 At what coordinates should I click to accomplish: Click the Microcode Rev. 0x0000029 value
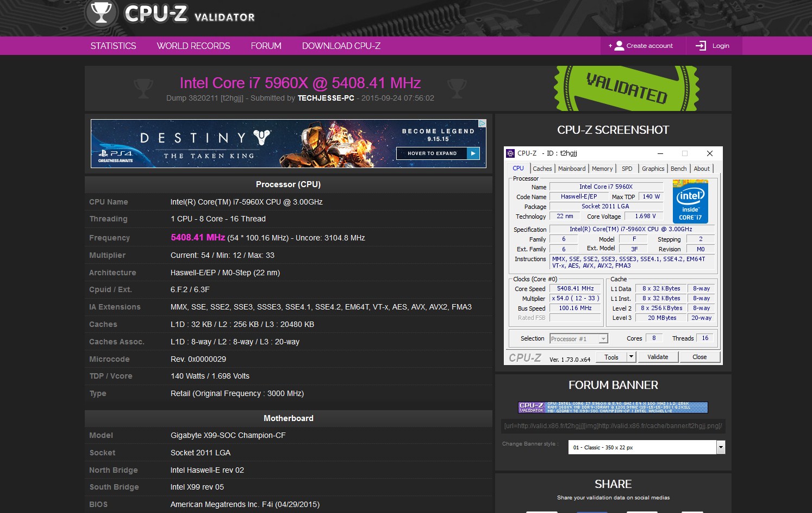(x=198, y=359)
